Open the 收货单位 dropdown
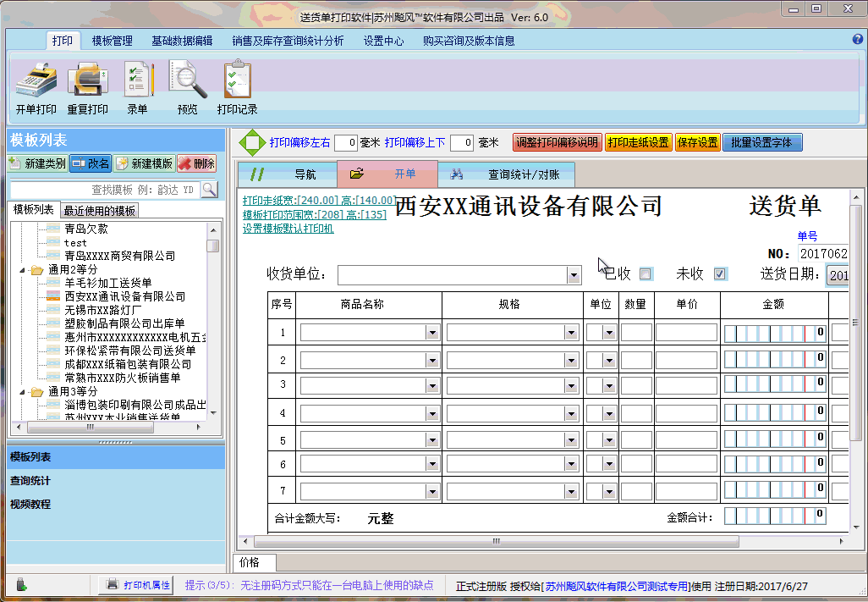 573,274
